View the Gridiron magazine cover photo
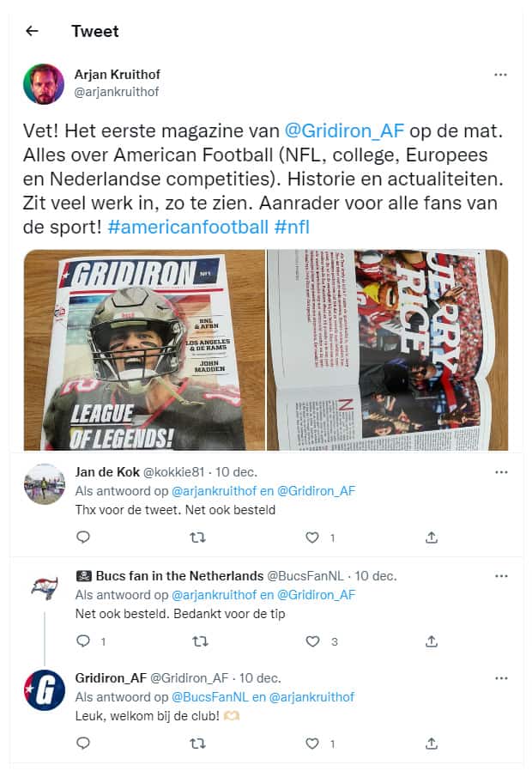532x777 pixels. pyautogui.click(x=144, y=349)
